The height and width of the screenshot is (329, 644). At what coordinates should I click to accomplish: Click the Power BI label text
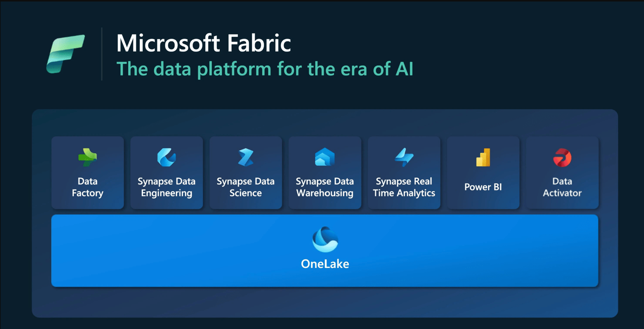pyautogui.click(x=483, y=187)
